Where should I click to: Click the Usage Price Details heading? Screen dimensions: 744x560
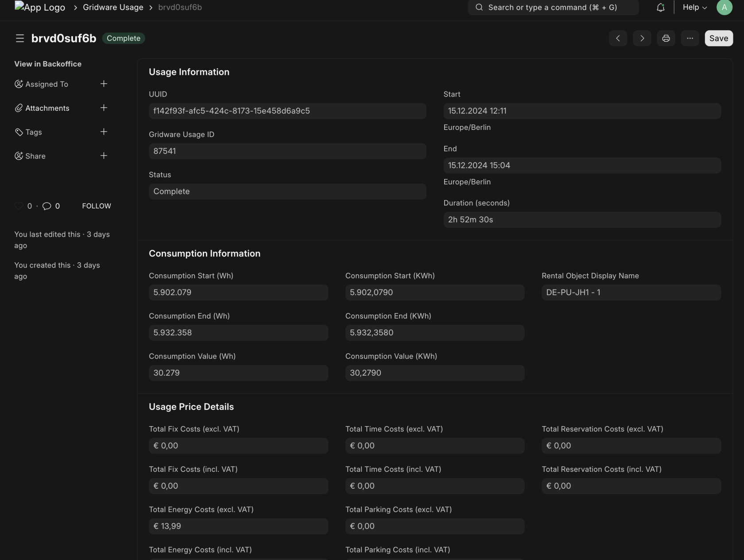coord(191,407)
